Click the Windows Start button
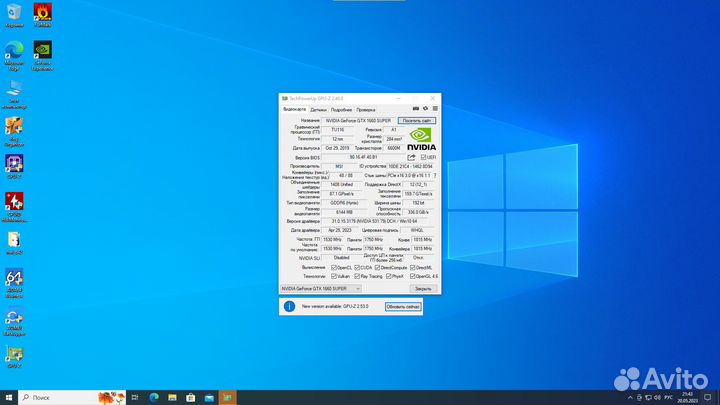This screenshot has height=405, width=720. tap(9, 397)
